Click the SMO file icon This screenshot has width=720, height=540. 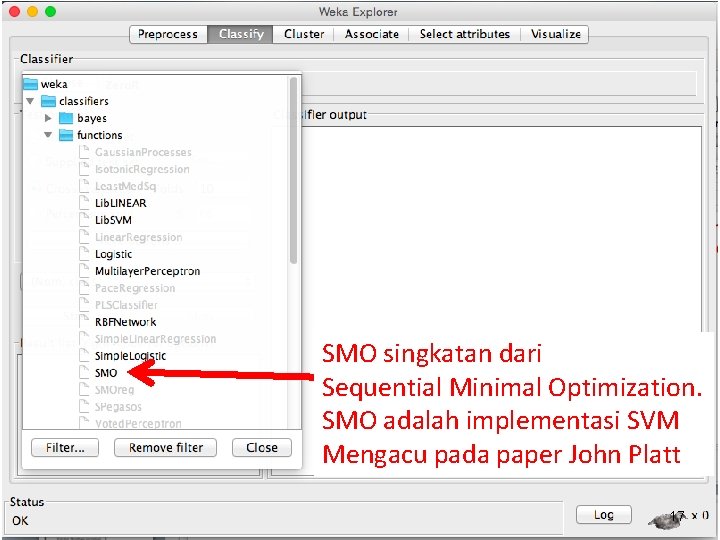point(84,372)
